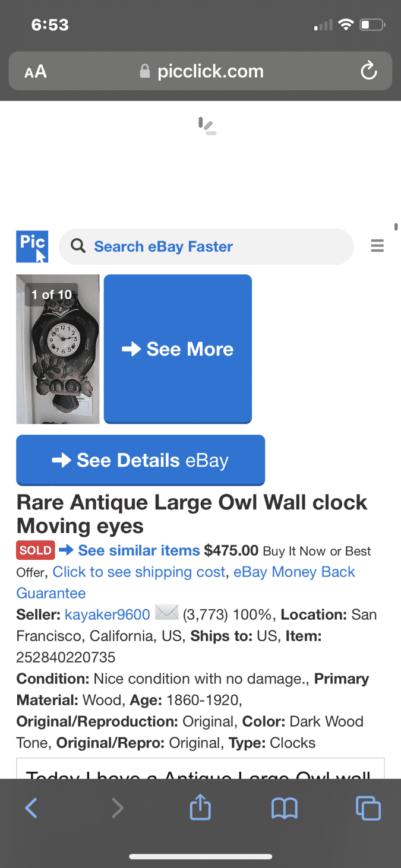Open the Safari share sheet
401x868 pixels.
[x=200, y=807]
